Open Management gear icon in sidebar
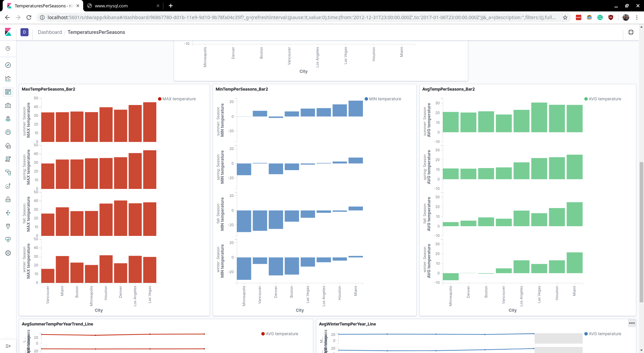 tap(8, 253)
